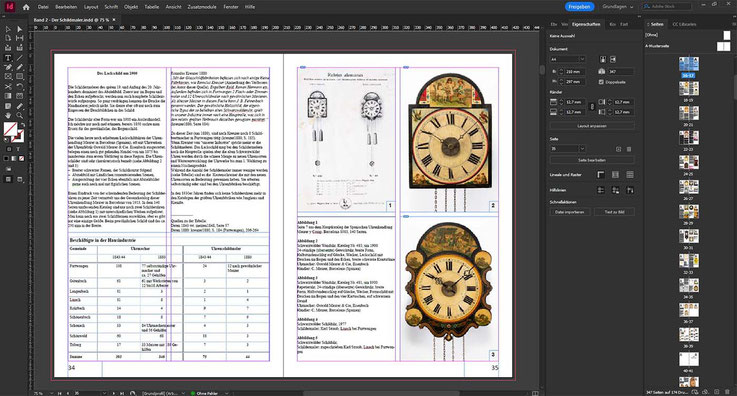Select the Scissors tool
Viewport: 737px width, 396px height.
[8, 86]
